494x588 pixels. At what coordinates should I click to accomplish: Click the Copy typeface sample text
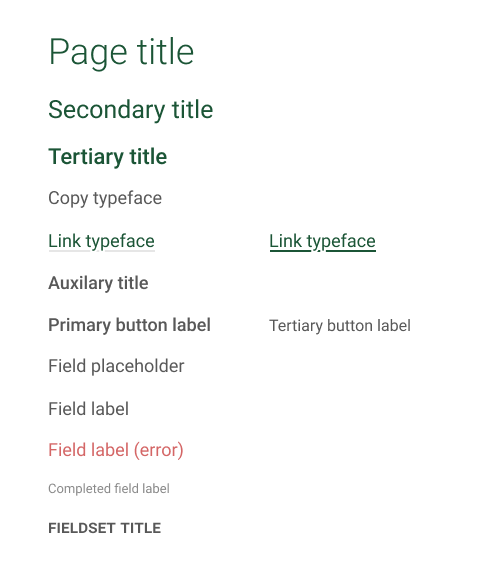[105, 198]
